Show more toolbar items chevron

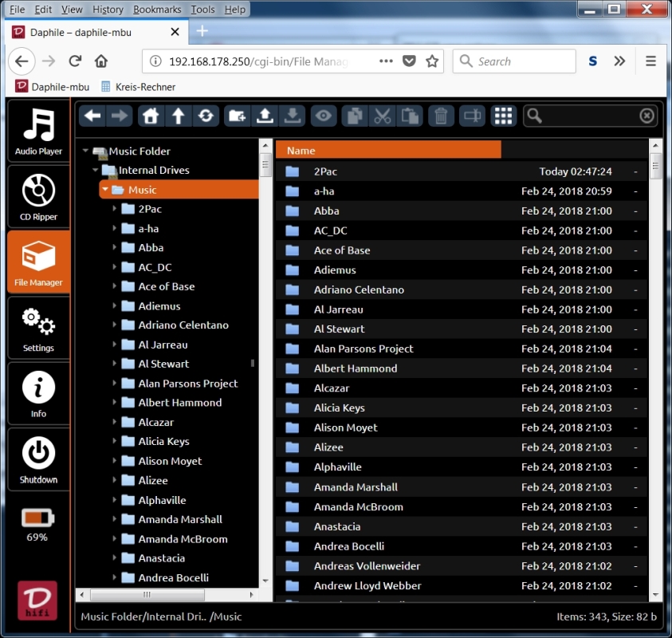pos(619,61)
